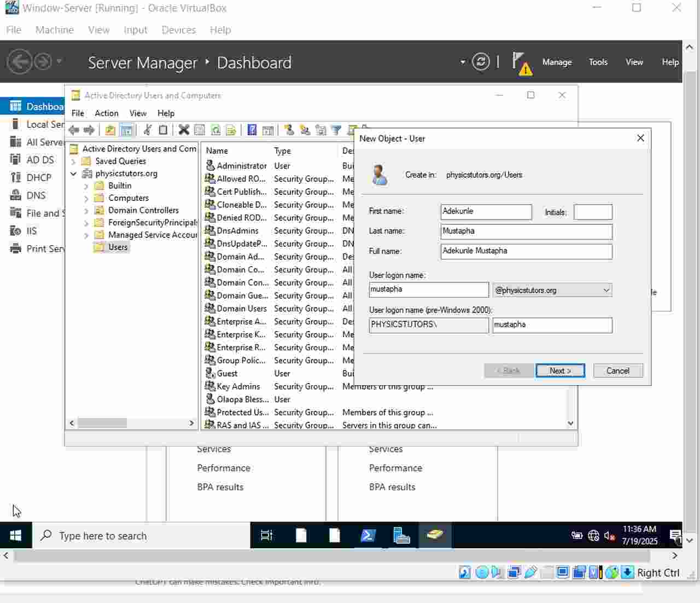Click Windows Start button
The image size is (700, 603).
pos(15,535)
